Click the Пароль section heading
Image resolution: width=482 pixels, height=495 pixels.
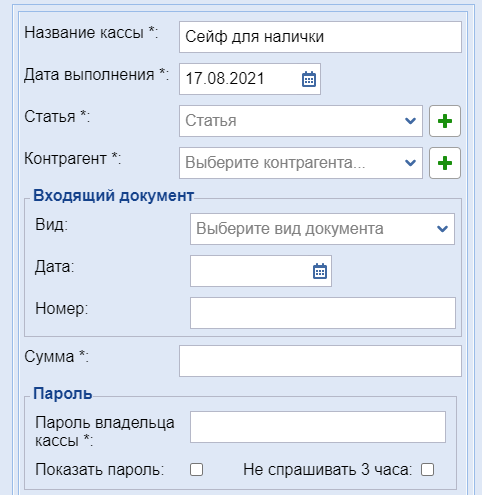63,394
